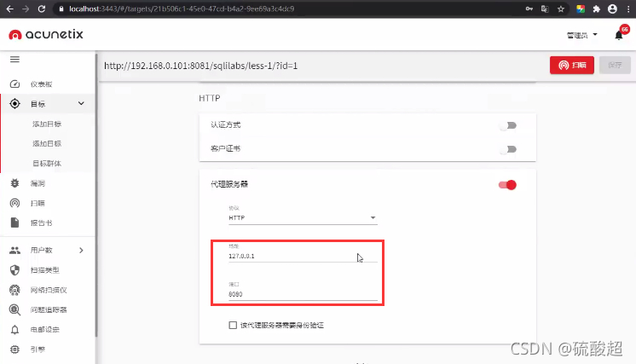Image resolution: width=636 pixels, height=364 pixels.
Task: Click the 认证方式 label text
Action: coord(226,124)
